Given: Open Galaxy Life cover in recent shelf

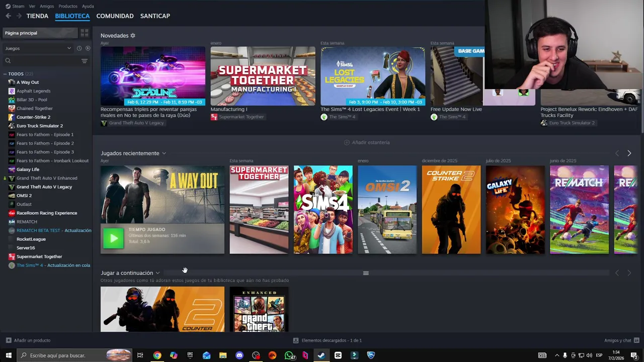Looking at the screenshot, I should [x=515, y=210].
